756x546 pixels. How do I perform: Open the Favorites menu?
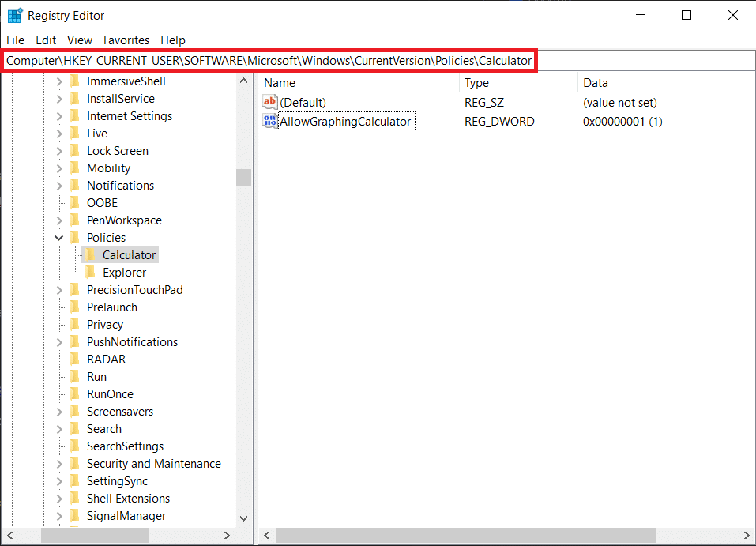[126, 40]
